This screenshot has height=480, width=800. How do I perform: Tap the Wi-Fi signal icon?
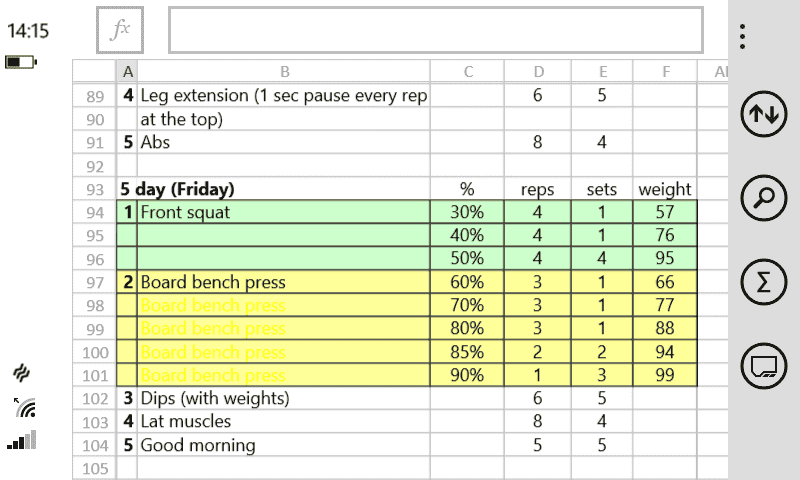(x=25, y=407)
